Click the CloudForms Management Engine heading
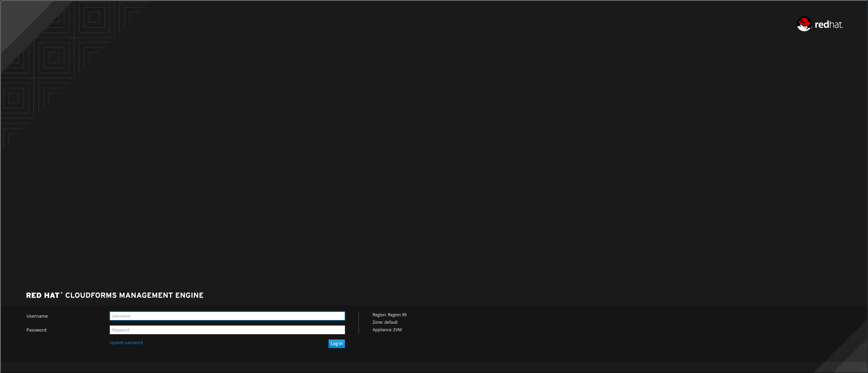 click(115, 295)
